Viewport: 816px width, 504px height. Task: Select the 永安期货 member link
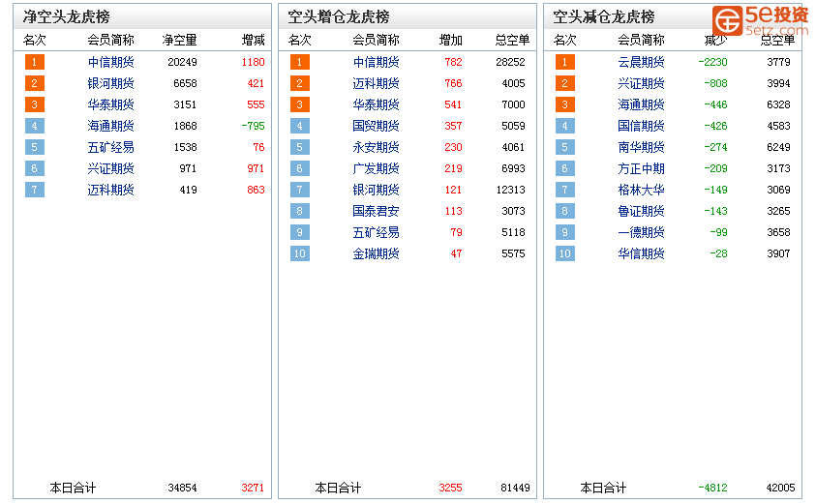click(x=377, y=148)
